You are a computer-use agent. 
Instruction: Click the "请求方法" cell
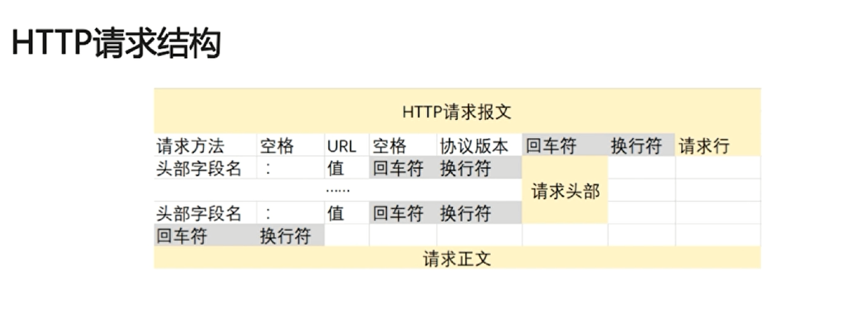click(x=205, y=145)
